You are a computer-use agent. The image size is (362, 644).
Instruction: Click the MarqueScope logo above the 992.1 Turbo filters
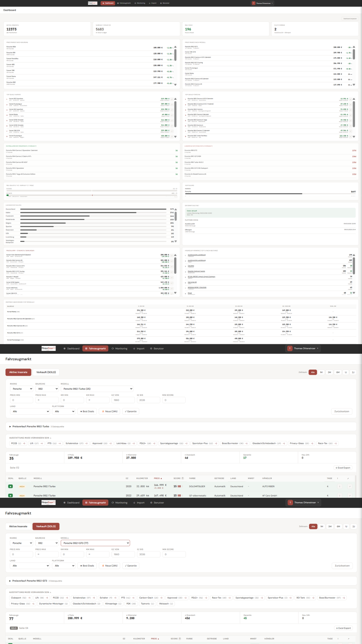[x=49, y=348]
